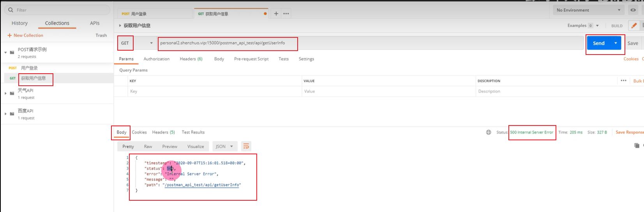This screenshot has width=644, height=212.
Task: Expand the 百度API collection
Action: (6, 114)
